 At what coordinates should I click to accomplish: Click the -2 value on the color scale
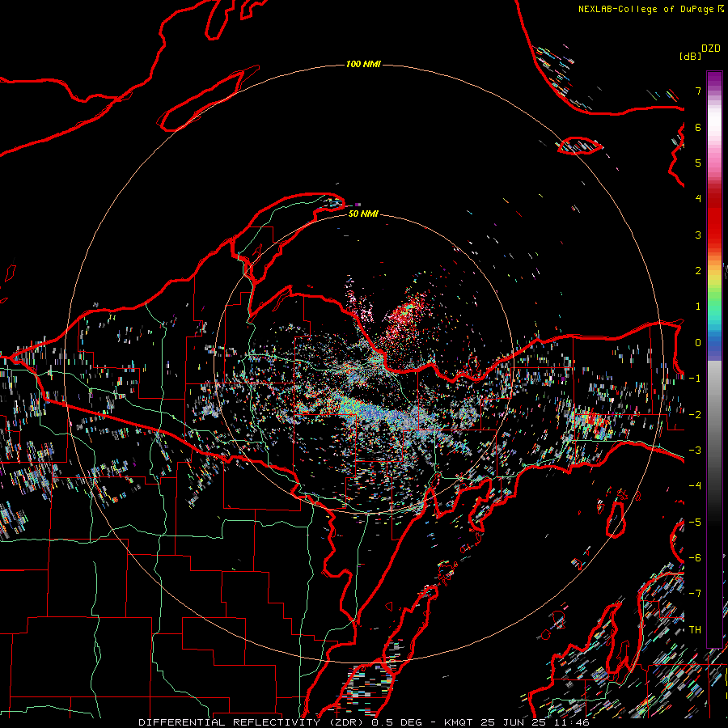(695, 415)
